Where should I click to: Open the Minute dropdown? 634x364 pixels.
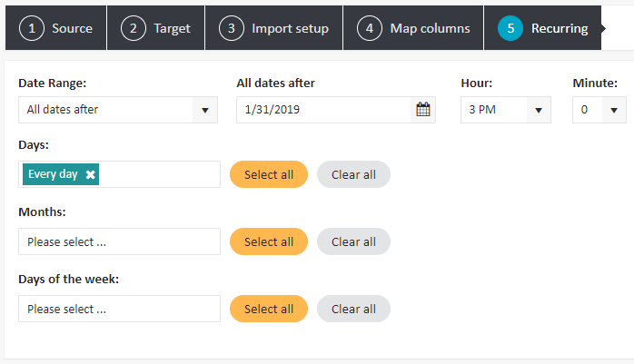599,110
